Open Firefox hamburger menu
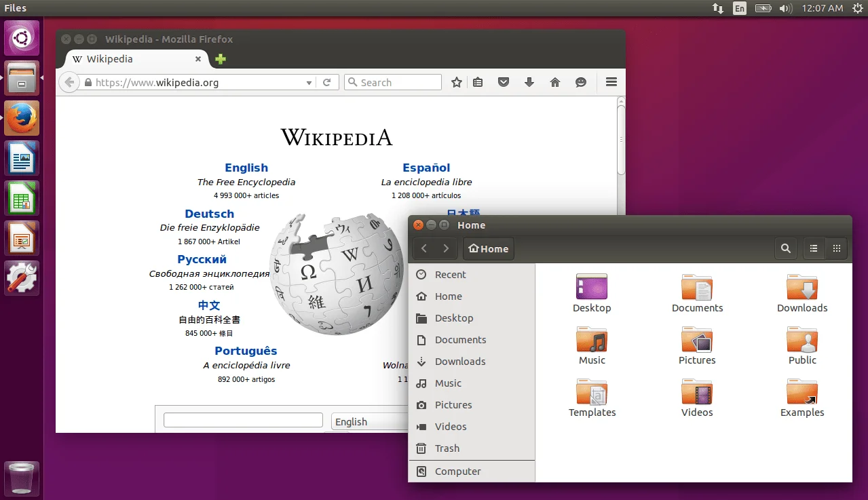This screenshot has height=500, width=868. [x=611, y=82]
